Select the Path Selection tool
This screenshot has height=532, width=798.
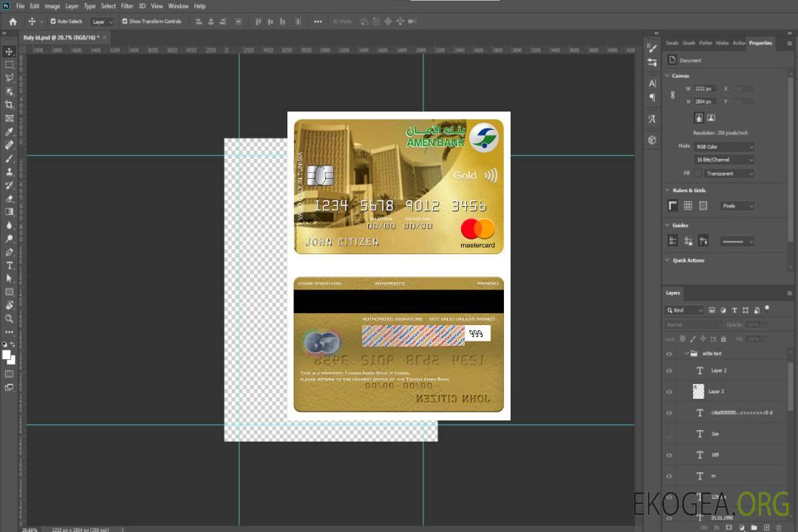coord(9,279)
